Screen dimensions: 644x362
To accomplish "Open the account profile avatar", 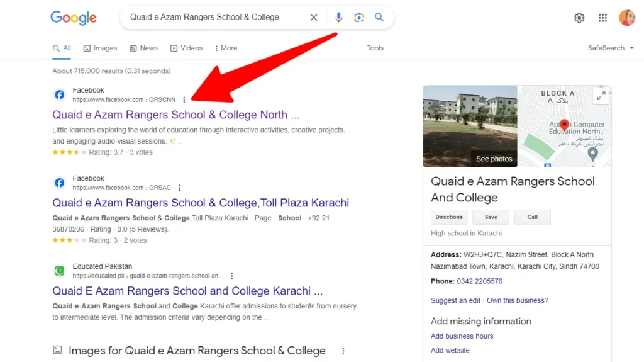I will tap(627, 18).
